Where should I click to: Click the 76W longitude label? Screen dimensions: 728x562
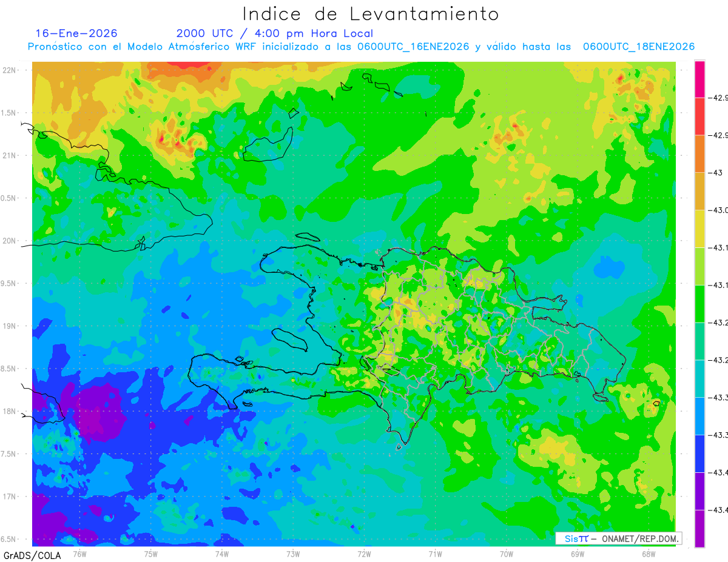coord(79,554)
